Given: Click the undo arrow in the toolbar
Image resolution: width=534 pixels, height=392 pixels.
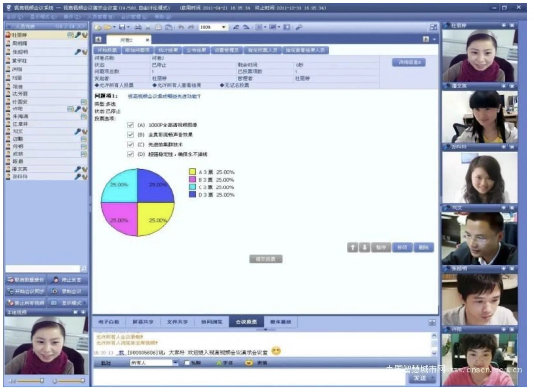Looking at the screenshot, I should pos(181,27).
